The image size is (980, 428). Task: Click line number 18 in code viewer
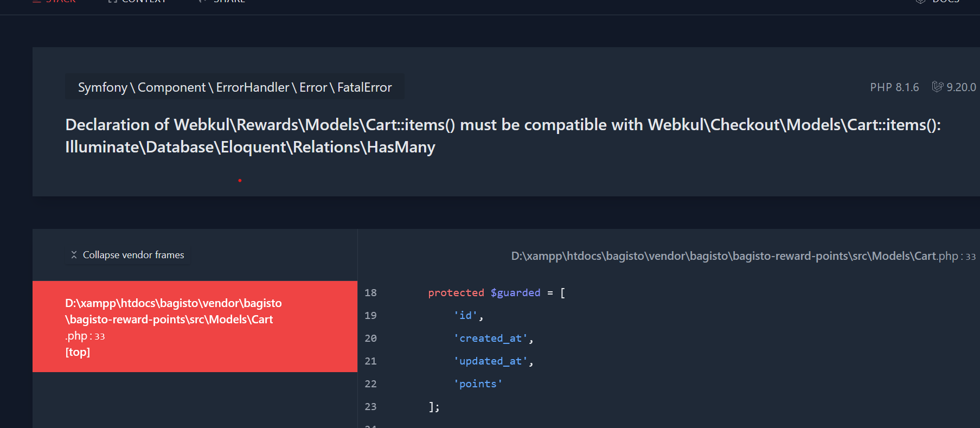370,293
